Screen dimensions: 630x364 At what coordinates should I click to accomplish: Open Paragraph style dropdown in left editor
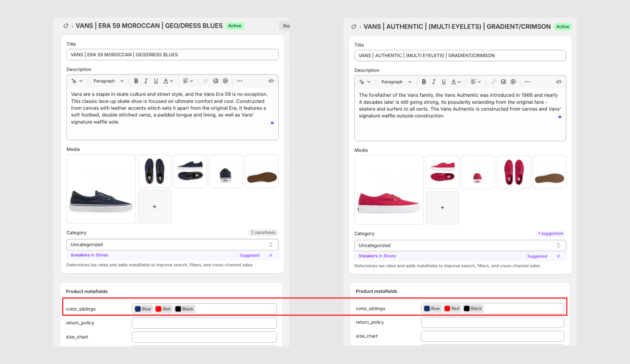(108, 81)
